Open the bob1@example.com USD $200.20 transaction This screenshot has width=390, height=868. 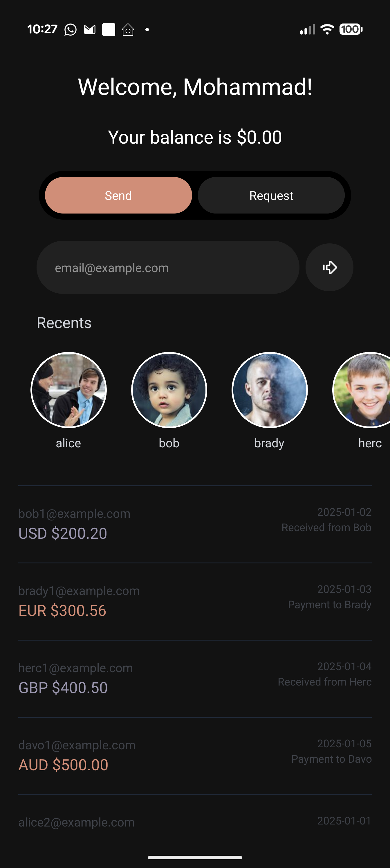[x=195, y=524]
